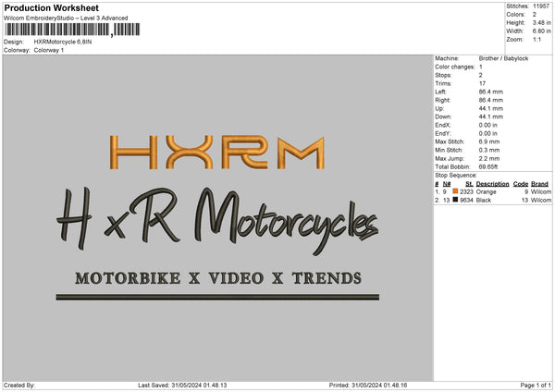Click the Description column header
Screen dimensions: 555x392
point(492,184)
